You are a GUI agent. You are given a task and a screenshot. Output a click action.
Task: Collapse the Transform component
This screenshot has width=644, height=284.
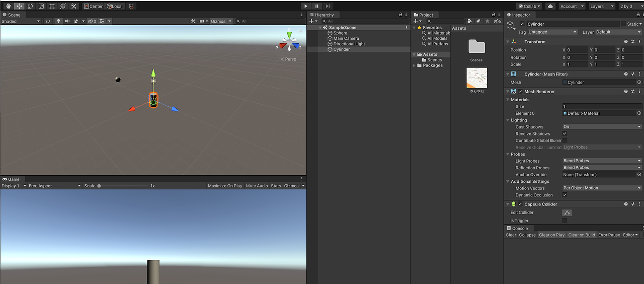(508, 42)
